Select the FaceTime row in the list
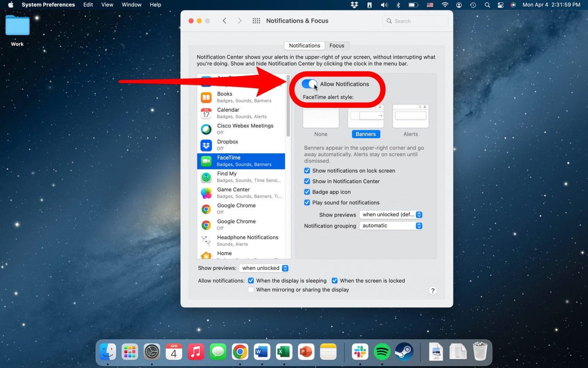This screenshot has width=588, height=368. pyautogui.click(x=241, y=161)
